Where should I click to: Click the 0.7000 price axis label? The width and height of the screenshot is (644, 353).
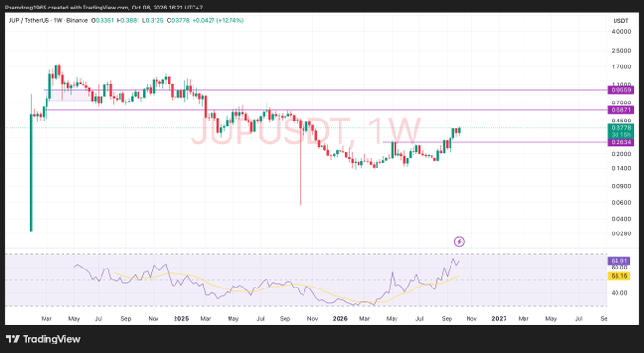621,102
